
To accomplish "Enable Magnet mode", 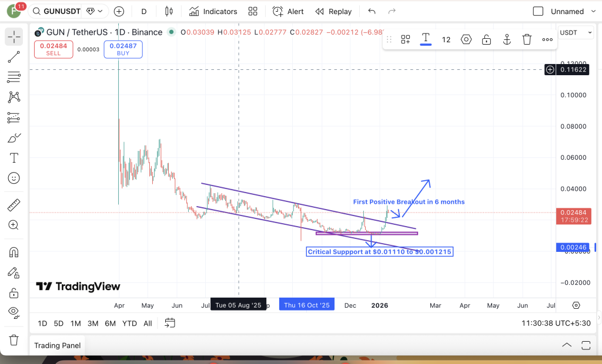I will pos(13,251).
